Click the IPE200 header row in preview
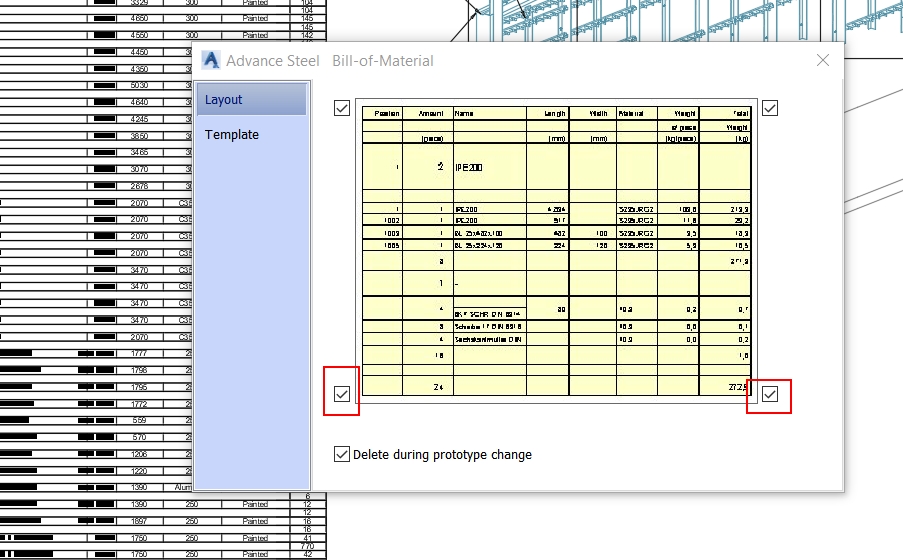 (556, 167)
